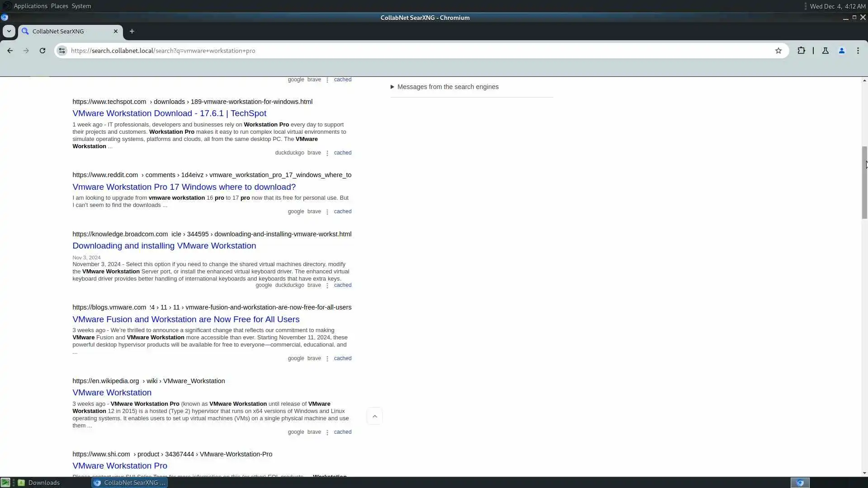View site information icon in address bar
This screenshot has width=868, height=488.
click(x=62, y=51)
